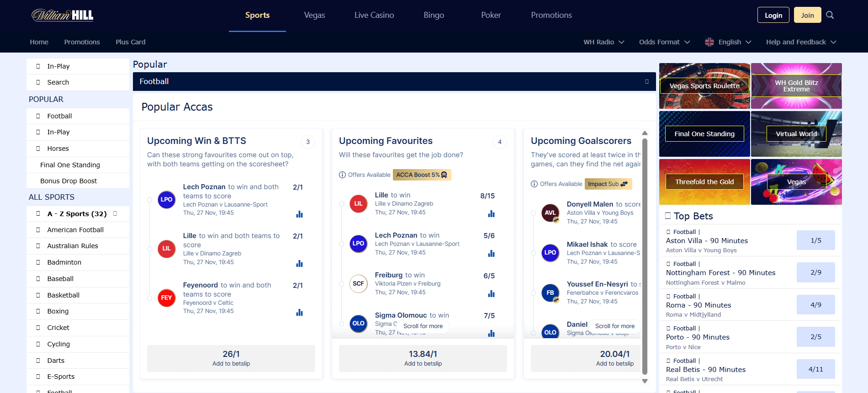
Task: Click the LPO team badge beside Lech Poznan BTTS
Action: pos(167,200)
